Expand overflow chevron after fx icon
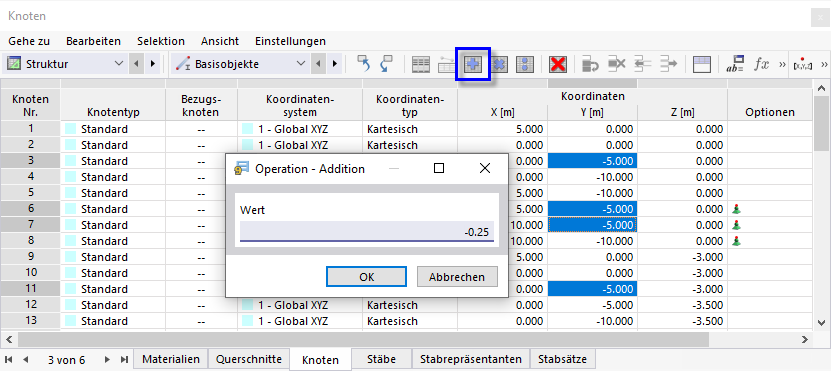The height and width of the screenshot is (371, 831). coord(782,65)
